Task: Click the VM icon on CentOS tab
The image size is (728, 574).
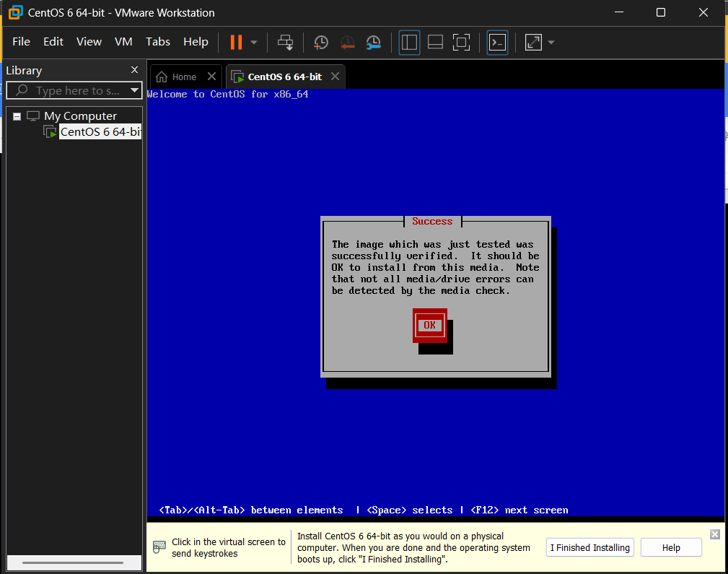Action: pos(237,77)
